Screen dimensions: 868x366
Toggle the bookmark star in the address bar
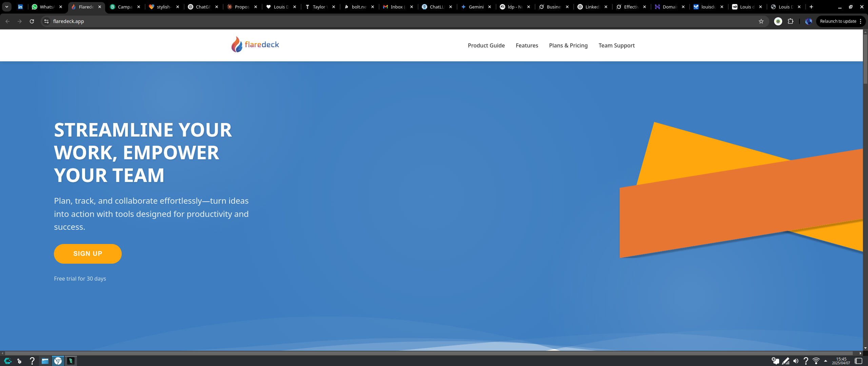(762, 21)
